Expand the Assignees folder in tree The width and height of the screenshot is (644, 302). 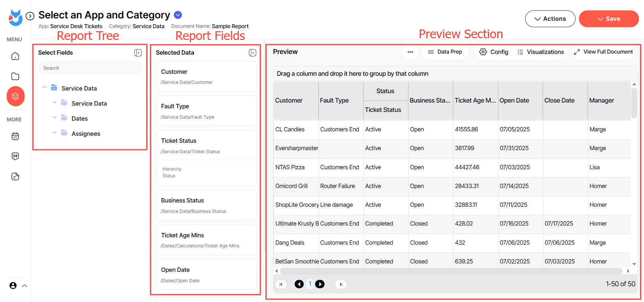(x=54, y=133)
